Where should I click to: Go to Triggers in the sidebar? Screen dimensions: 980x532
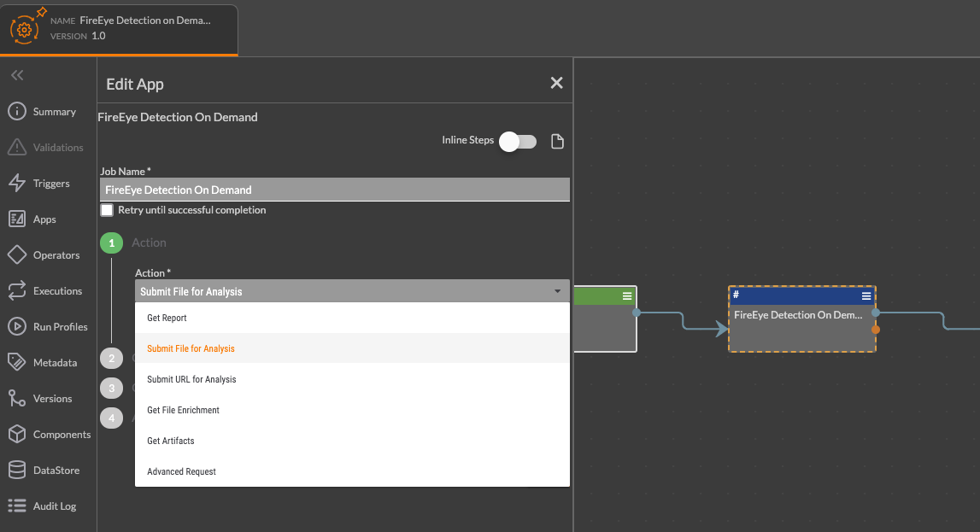click(x=38, y=184)
